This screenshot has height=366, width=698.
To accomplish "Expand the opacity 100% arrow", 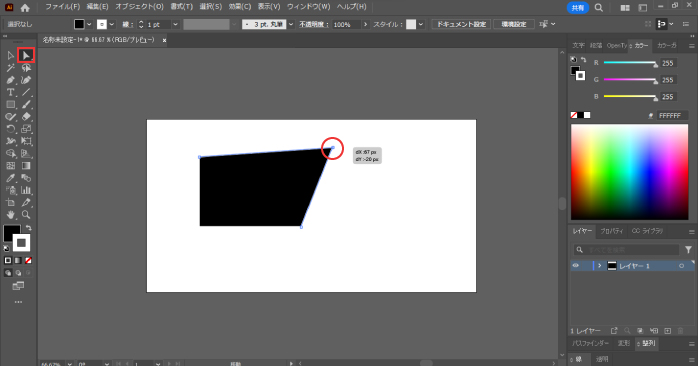I will pos(365,24).
